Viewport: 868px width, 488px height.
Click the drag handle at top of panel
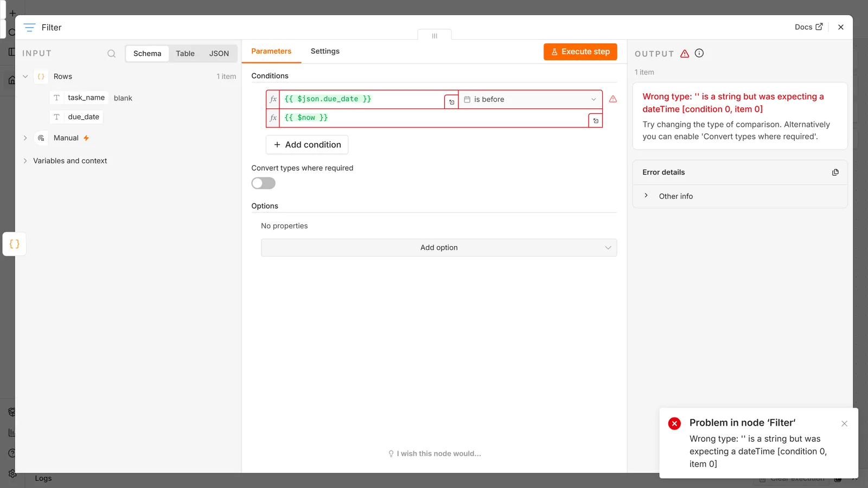pyautogui.click(x=435, y=36)
